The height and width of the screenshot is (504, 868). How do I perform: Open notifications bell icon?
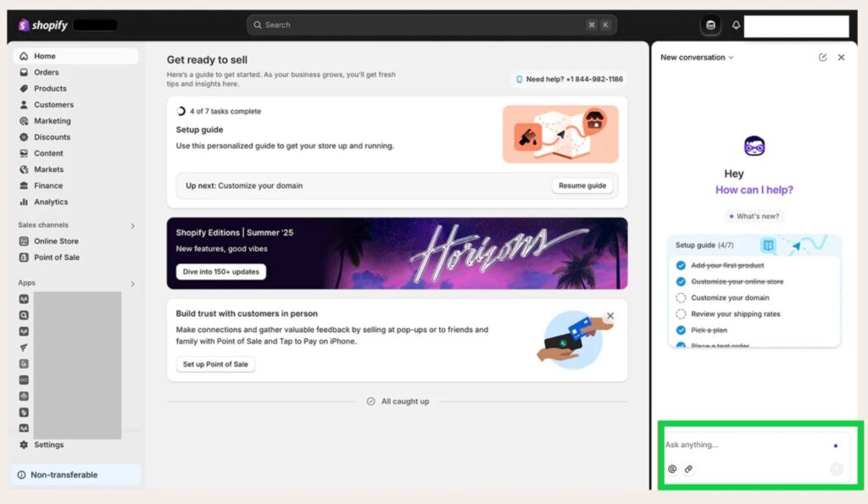point(736,25)
